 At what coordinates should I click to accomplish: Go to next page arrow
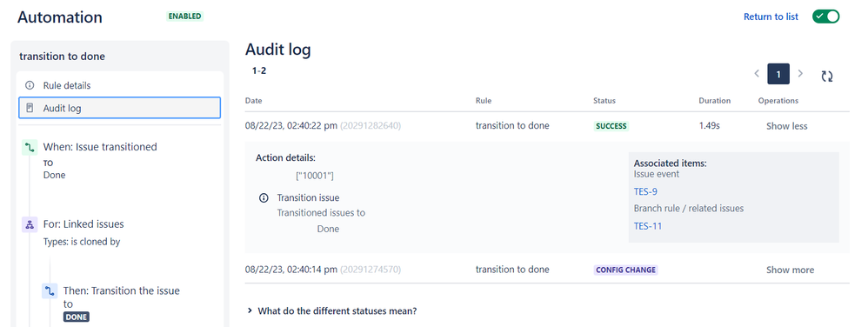800,74
